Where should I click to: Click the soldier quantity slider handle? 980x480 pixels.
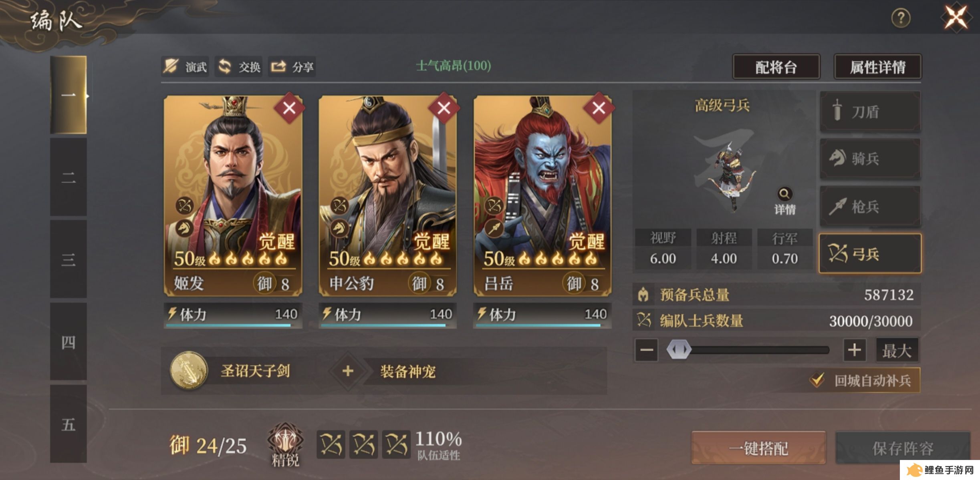pos(679,349)
